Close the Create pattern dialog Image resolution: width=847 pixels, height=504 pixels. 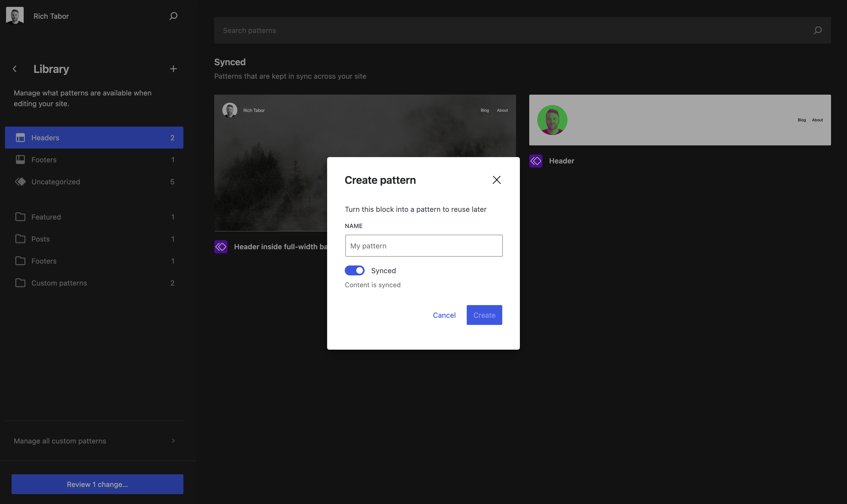pos(496,180)
